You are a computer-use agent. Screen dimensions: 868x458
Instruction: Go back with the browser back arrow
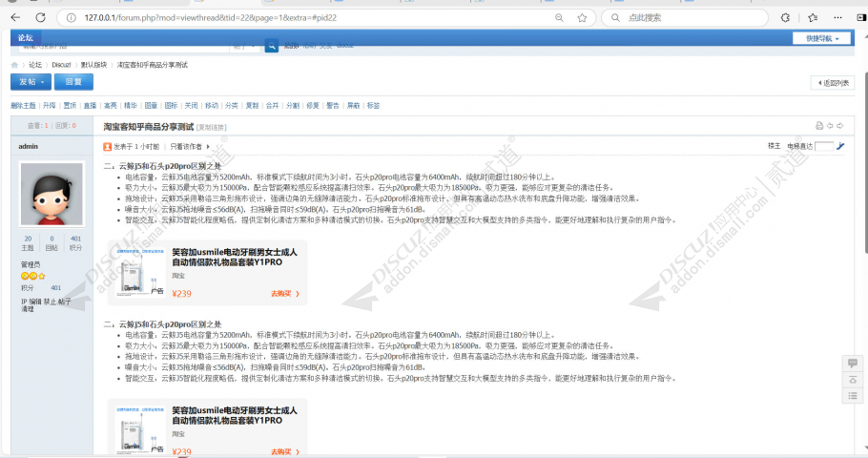pos(15,18)
